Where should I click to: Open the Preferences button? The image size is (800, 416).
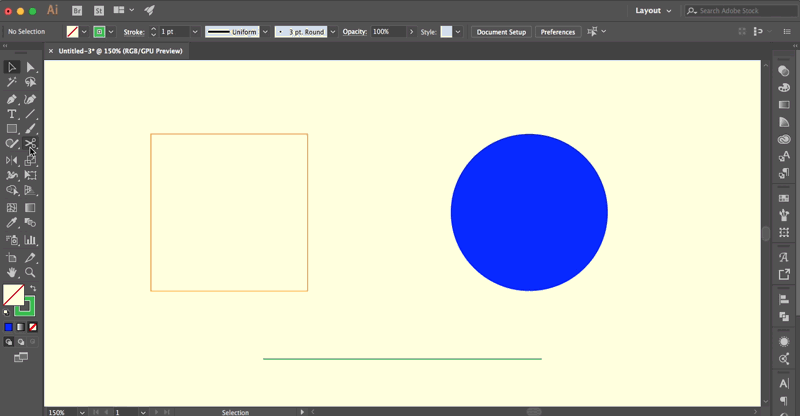557,32
